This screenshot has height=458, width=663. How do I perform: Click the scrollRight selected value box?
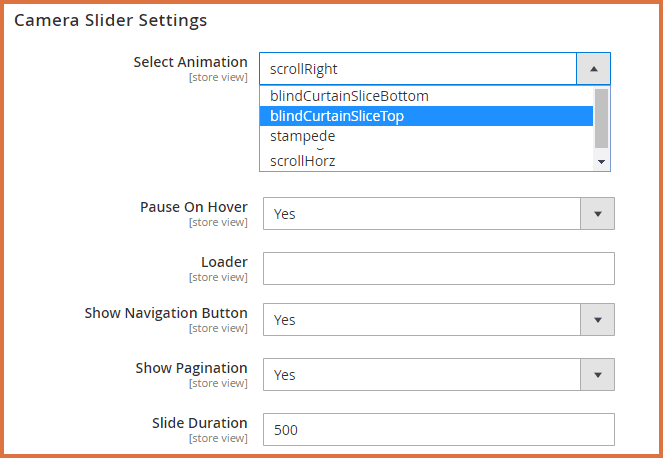coord(418,69)
